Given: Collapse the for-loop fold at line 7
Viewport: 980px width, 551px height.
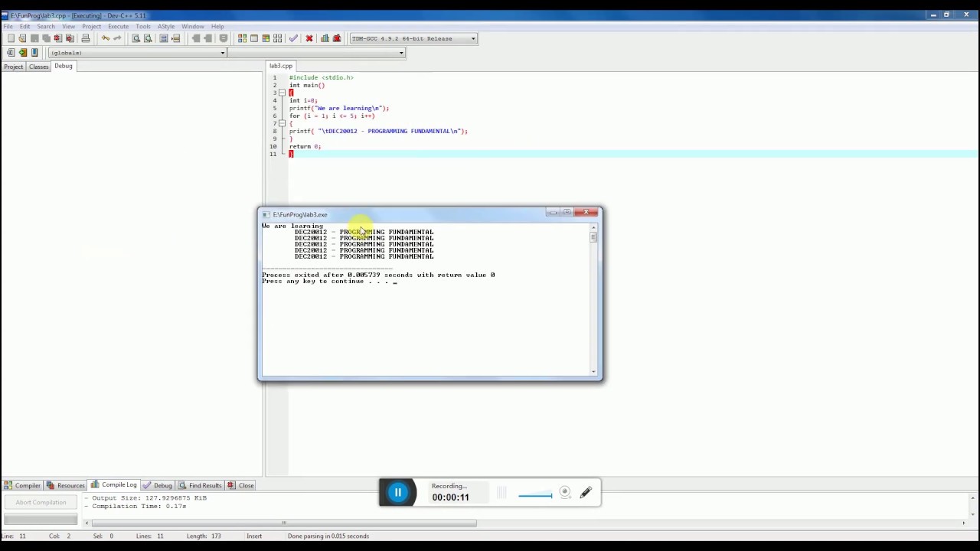Looking at the screenshot, I should pyautogui.click(x=282, y=123).
